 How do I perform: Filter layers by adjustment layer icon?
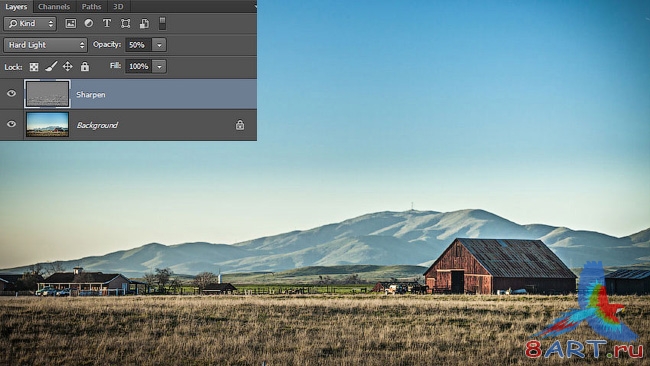tap(89, 23)
